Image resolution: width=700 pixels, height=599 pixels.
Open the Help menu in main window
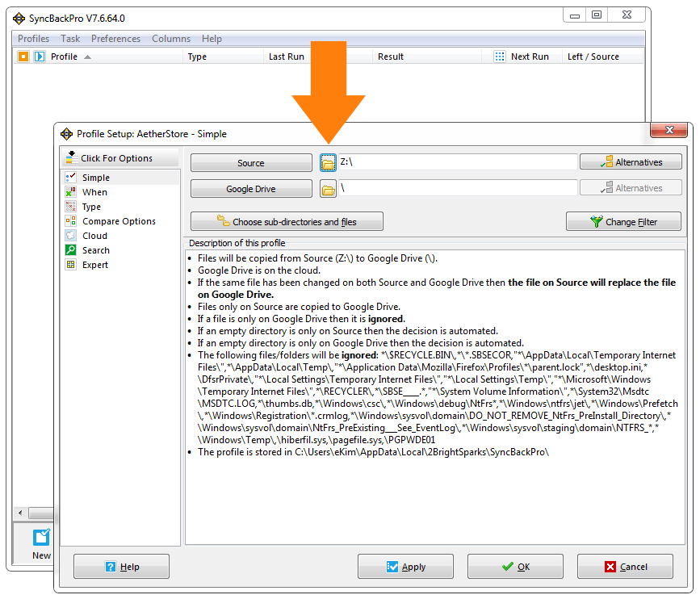click(212, 39)
